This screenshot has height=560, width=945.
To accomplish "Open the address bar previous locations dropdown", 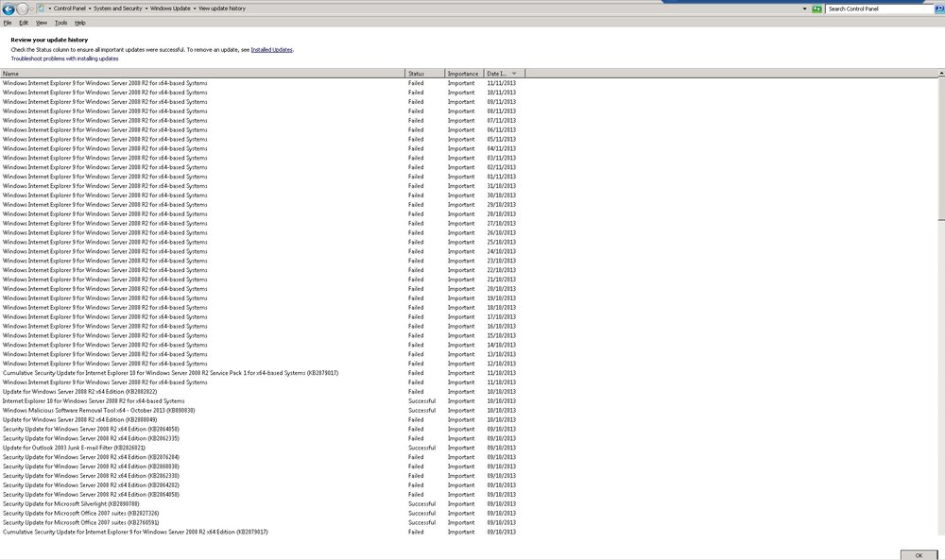I will (804, 8).
